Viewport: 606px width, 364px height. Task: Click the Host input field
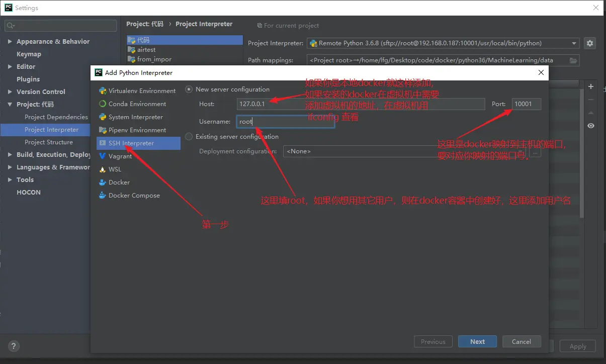point(361,104)
